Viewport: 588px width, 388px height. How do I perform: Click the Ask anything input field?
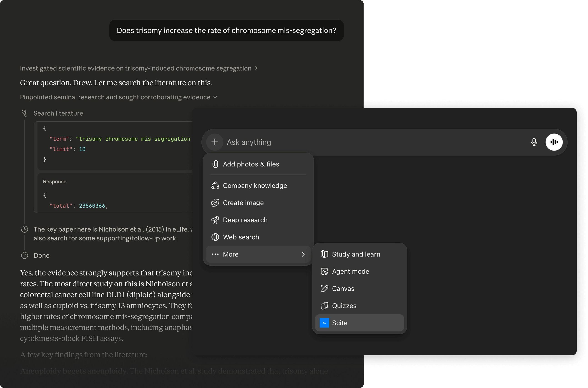click(371, 142)
